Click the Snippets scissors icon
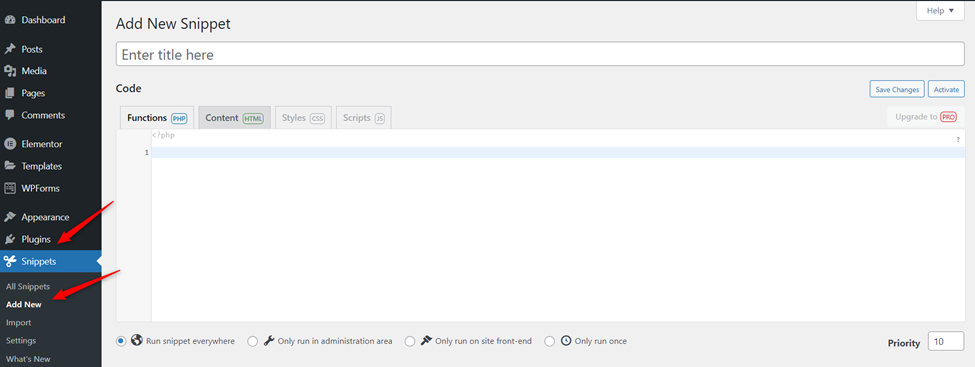Viewport: 975px width, 367px height. pos(10,261)
